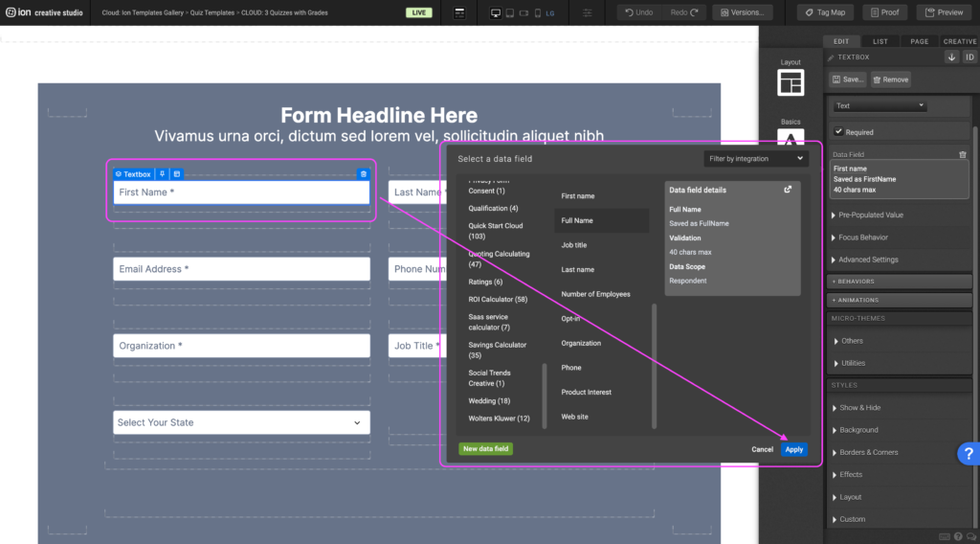Viewport: 980px width, 544px height.
Task: Toggle the LIVE status badge
Action: tap(418, 12)
